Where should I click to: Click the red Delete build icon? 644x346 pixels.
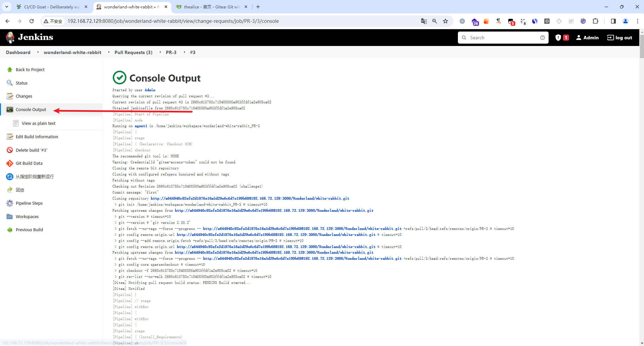click(9, 150)
